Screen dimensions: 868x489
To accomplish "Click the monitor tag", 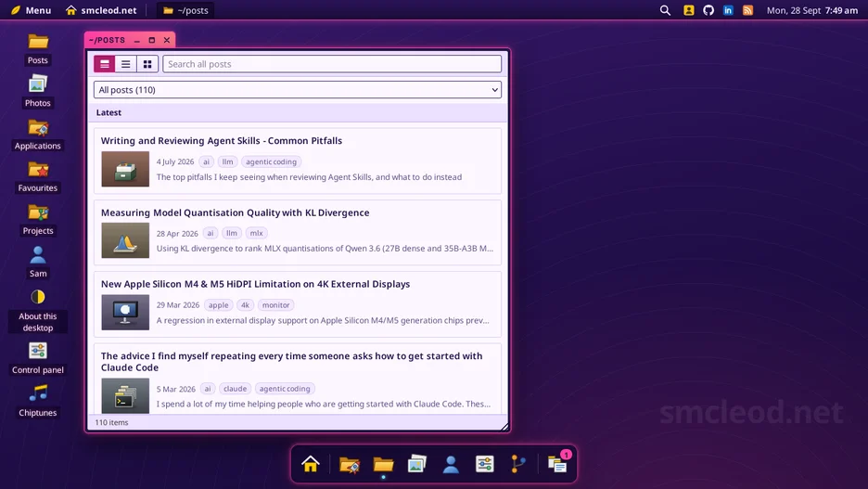I will pos(275,305).
